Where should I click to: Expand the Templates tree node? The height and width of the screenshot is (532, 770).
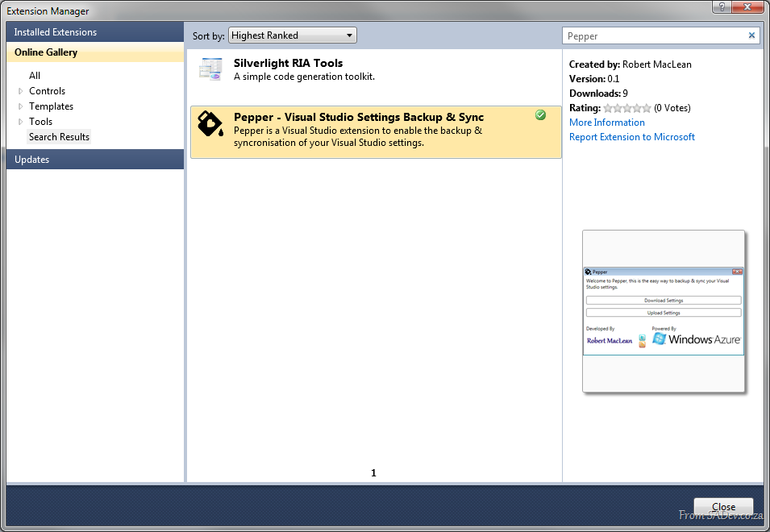click(21, 106)
